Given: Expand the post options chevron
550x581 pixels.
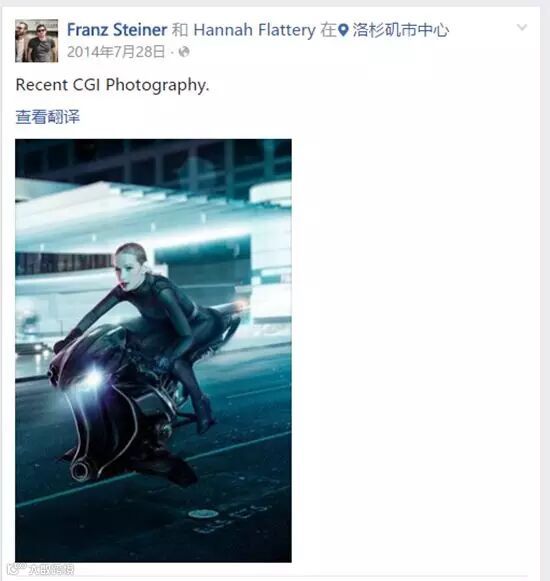Looking at the screenshot, I should (x=522, y=27).
